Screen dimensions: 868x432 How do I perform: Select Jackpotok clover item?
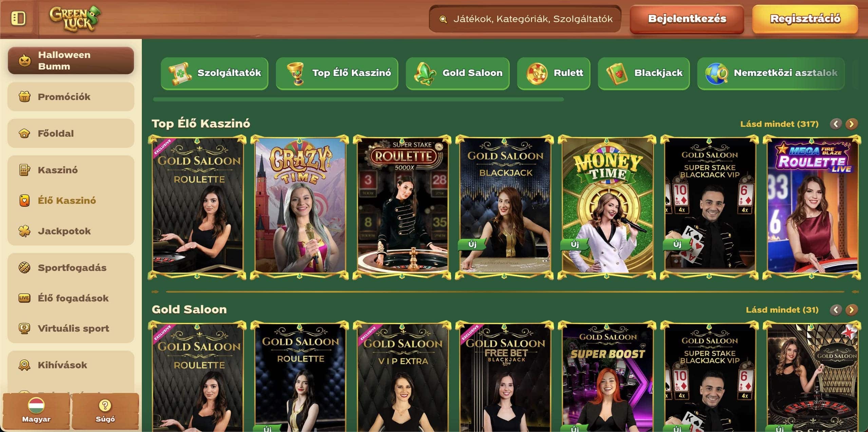71,231
